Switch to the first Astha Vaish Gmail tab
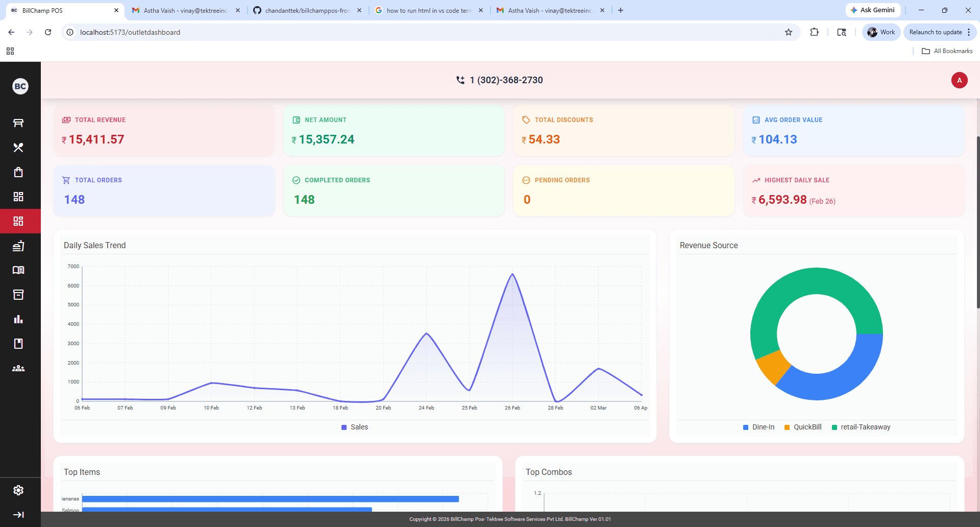 [185, 10]
